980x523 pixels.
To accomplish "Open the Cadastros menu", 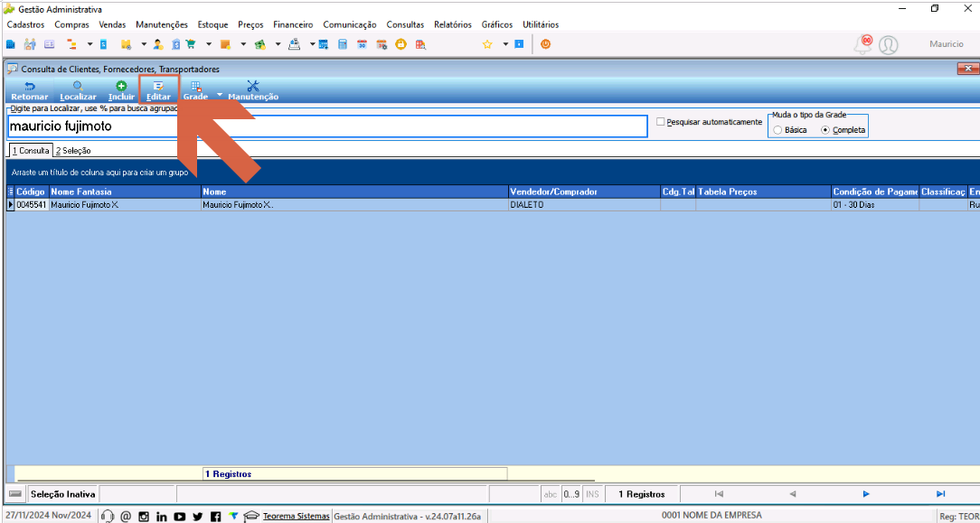I will [25, 25].
